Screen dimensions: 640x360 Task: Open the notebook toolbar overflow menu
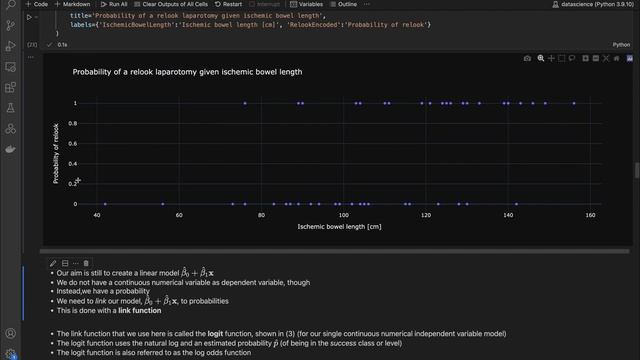coord(367,4)
